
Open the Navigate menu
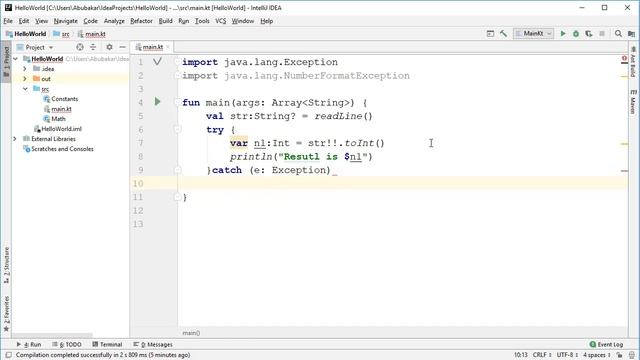(x=66, y=21)
